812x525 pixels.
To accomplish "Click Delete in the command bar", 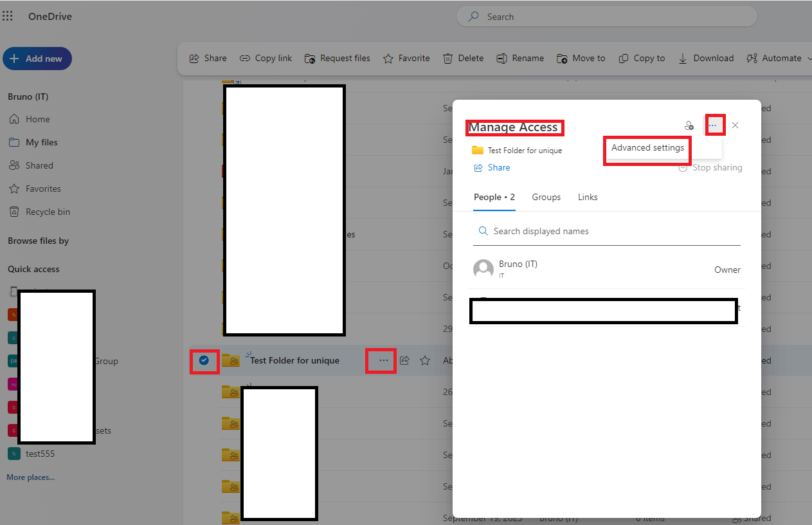I will [x=463, y=58].
